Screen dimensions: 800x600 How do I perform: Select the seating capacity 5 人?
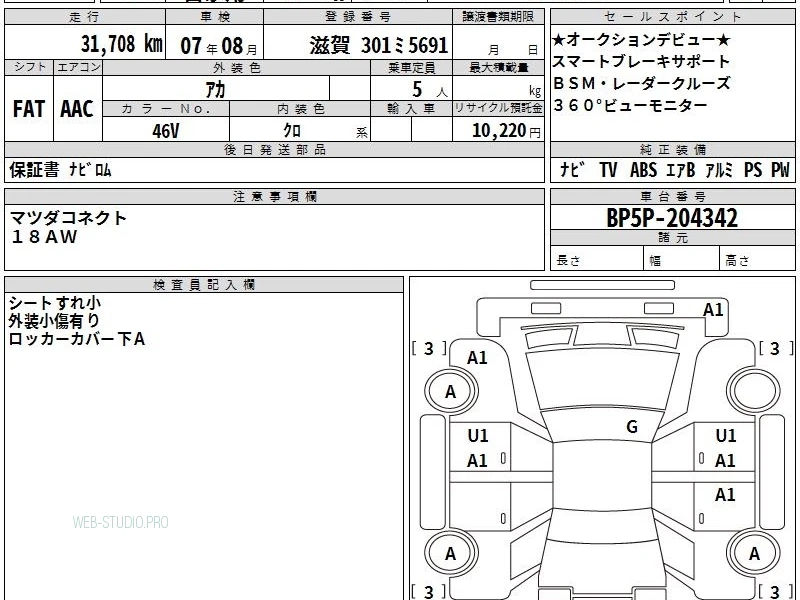click(x=429, y=90)
